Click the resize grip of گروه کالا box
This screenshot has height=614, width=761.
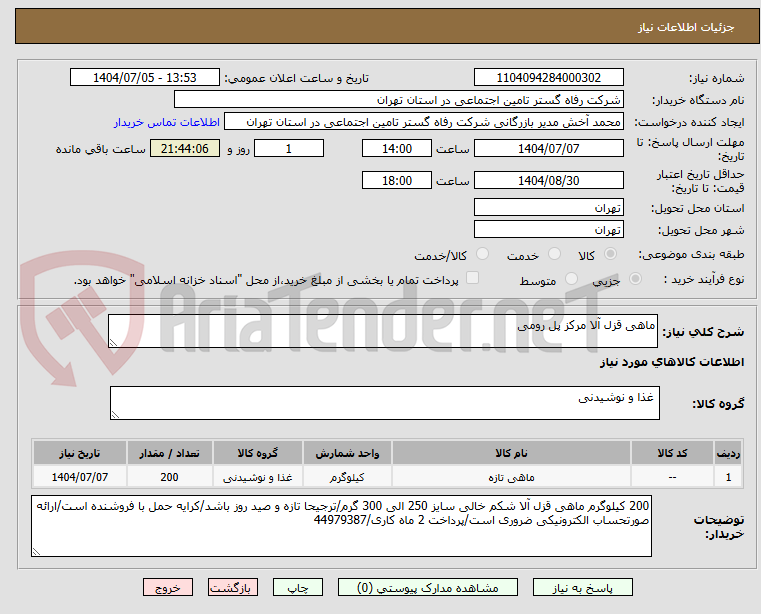click(115, 415)
